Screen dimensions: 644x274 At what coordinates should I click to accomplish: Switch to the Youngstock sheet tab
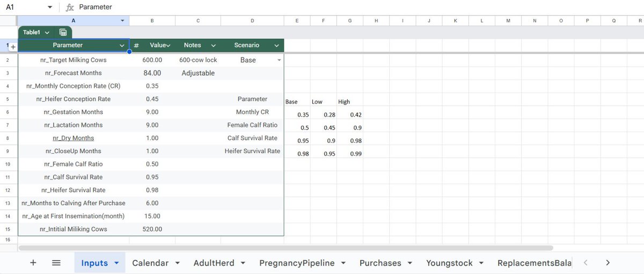point(449,263)
